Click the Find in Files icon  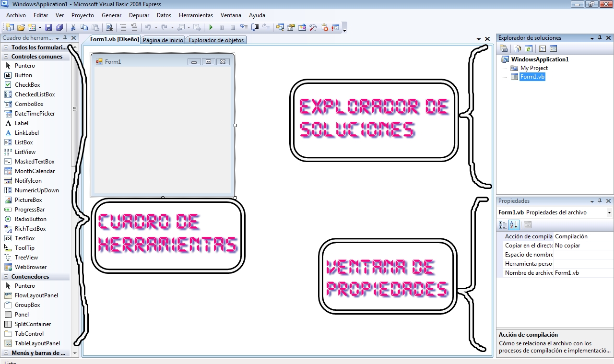tap(109, 27)
